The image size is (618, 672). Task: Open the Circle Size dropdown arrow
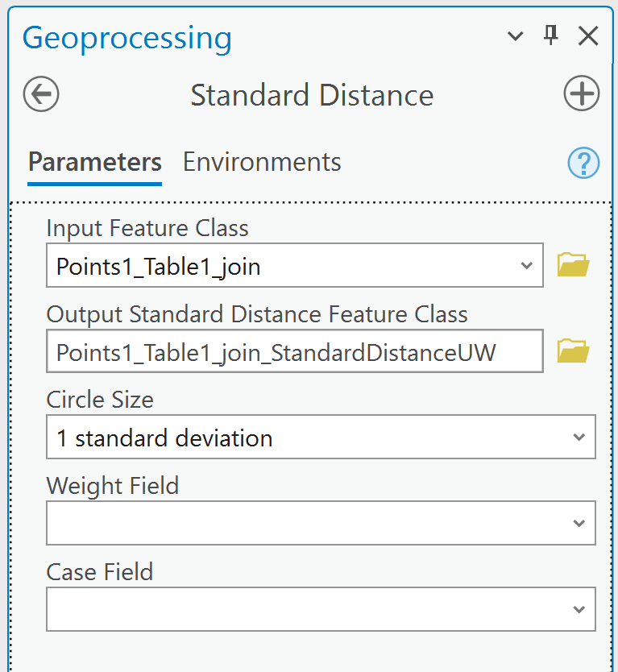[x=579, y=438]
